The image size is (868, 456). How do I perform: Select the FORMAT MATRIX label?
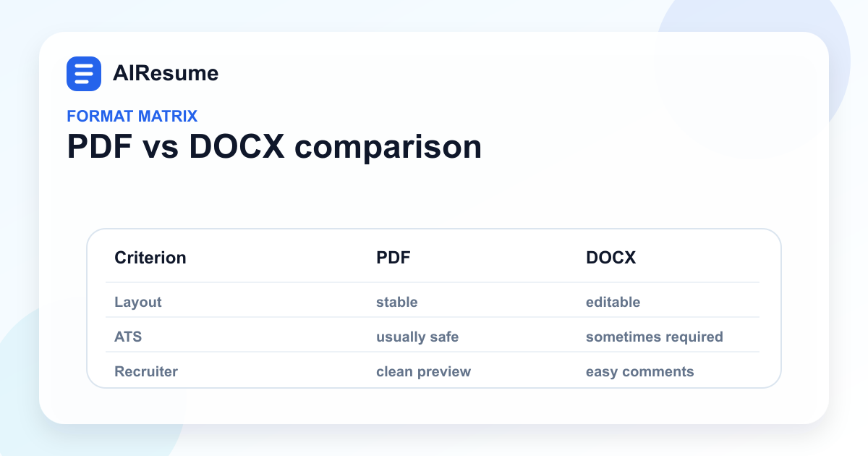132,116
